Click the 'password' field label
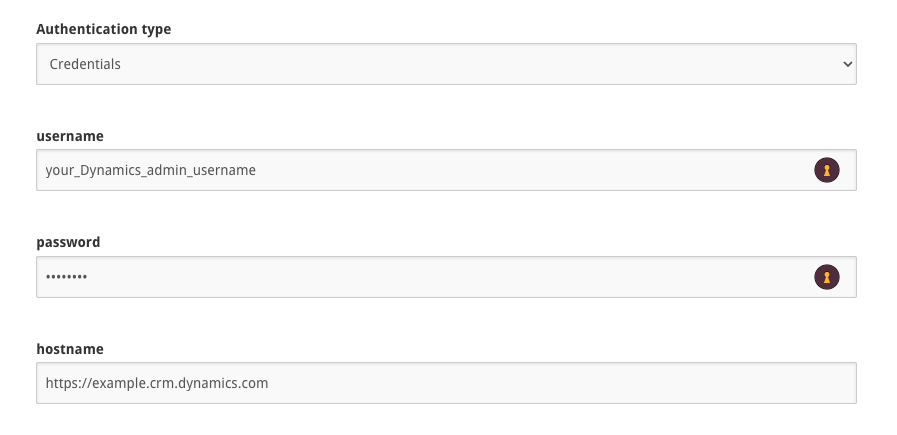 tap(68, 242)
